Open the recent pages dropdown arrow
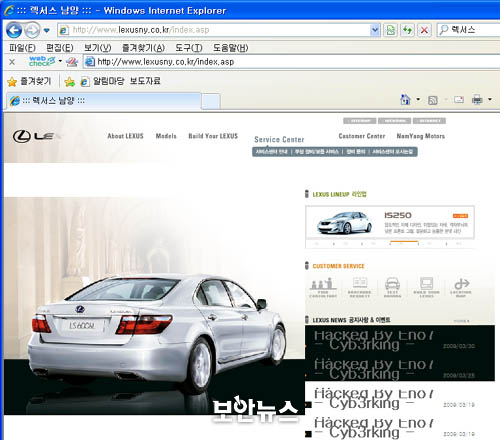Viewport: 500px width, 440px height. click(47, 31)
